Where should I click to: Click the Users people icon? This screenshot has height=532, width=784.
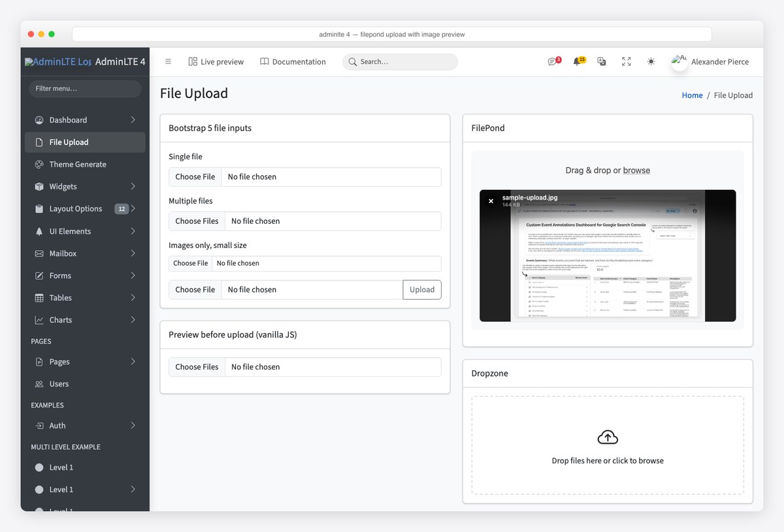(x=39, y=384)
